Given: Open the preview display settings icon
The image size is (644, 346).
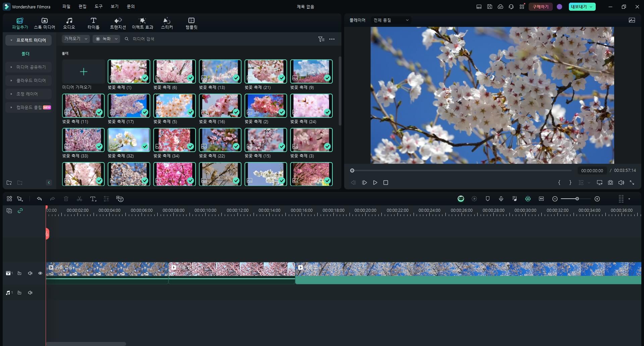Looking at the screenshot, I should click(599, 183).
